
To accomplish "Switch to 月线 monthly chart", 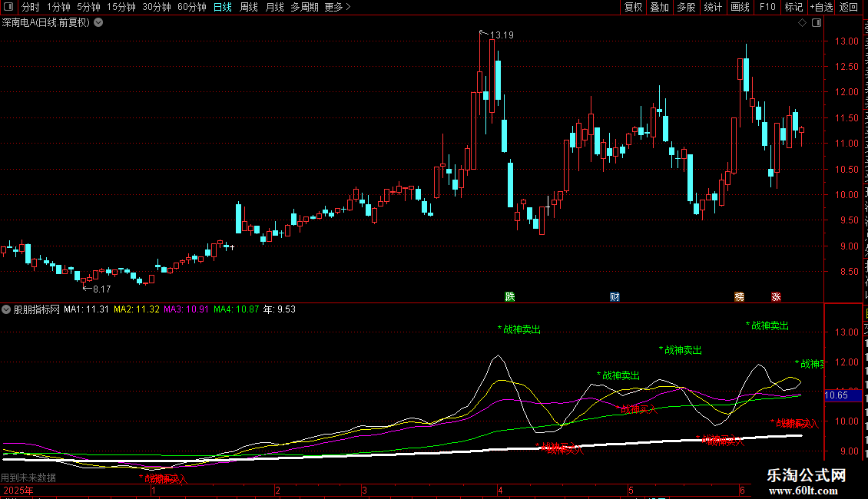I will click(x=274, y=7).
